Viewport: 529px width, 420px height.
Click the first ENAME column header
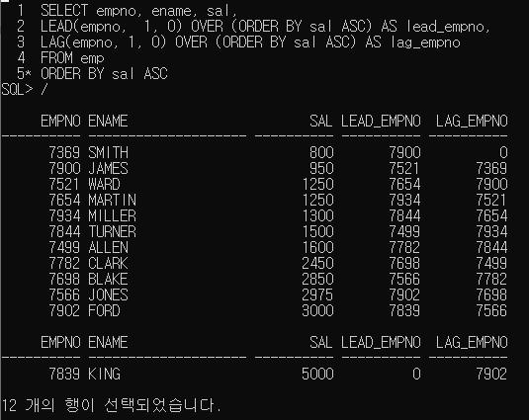coord(108,121)
